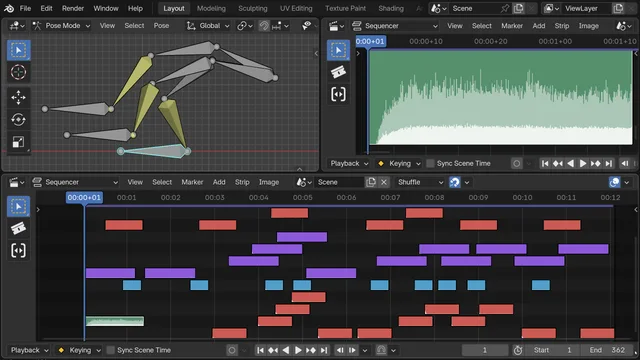Click the Blender logo icon

click(9, 8)
